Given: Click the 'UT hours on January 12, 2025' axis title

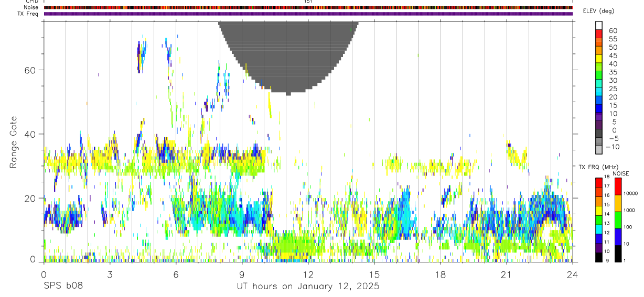Looking at the screenshot, I should [x=308, y=287].
